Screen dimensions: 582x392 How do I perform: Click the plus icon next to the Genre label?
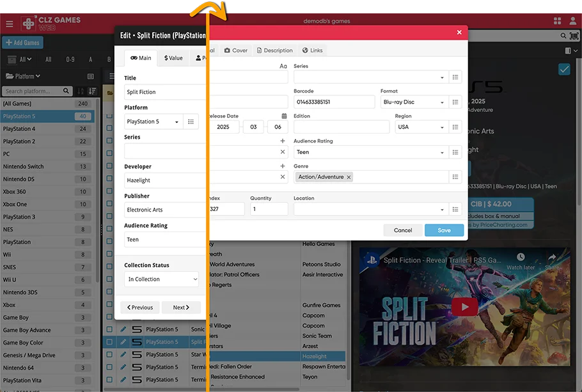click(x=283, y=166)
